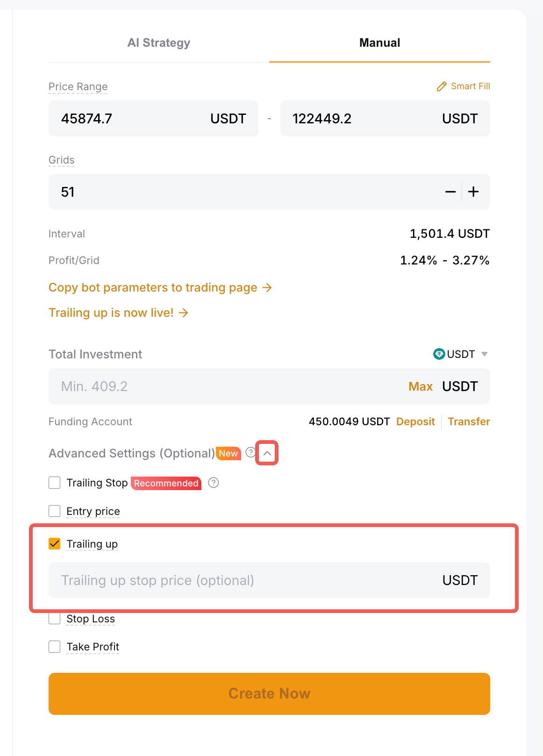Tick the Take Profit checkbox
Viewport: 543px width, 756px height.
[55, 647]
